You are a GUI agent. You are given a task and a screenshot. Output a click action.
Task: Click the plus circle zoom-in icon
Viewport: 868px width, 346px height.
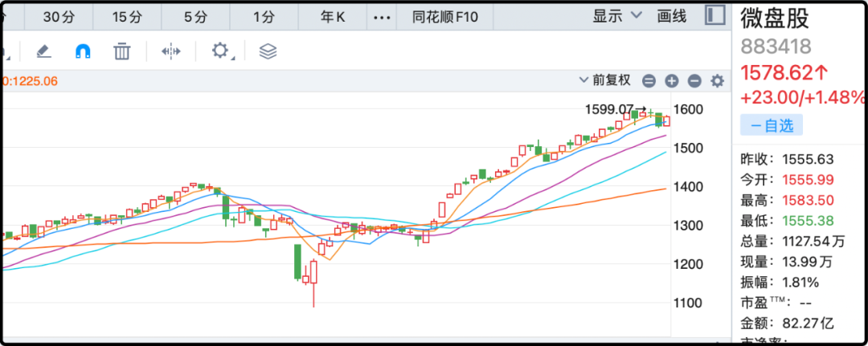coord(672,81)
